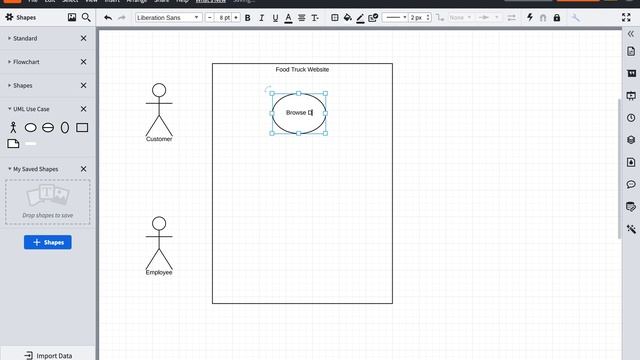
Task: Click the swap arrow ends icon
Action: tap(511, 18)
